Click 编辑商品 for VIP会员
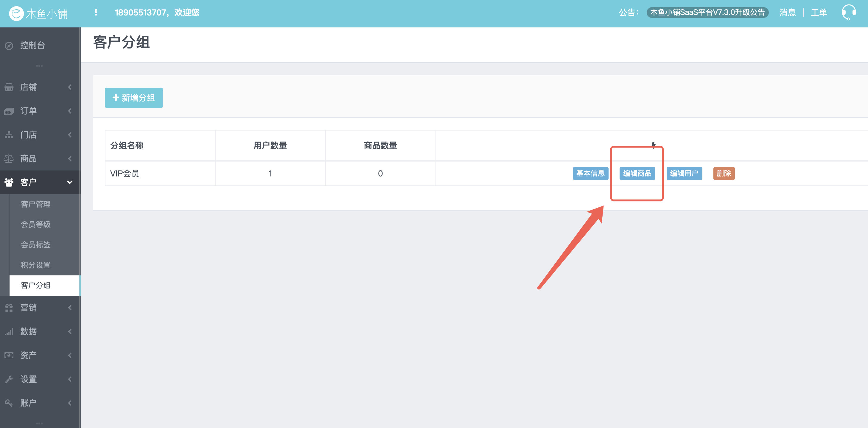 tap(637, 173)
